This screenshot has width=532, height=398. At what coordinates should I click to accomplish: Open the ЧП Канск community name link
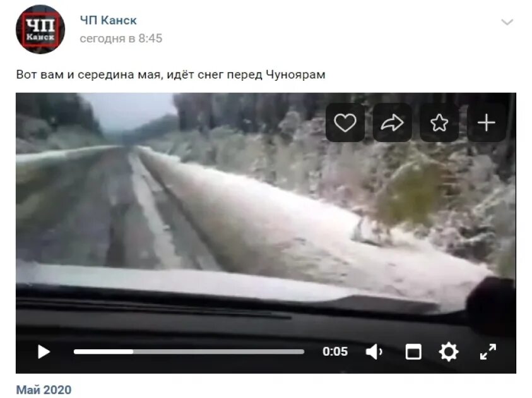point(109,20)
